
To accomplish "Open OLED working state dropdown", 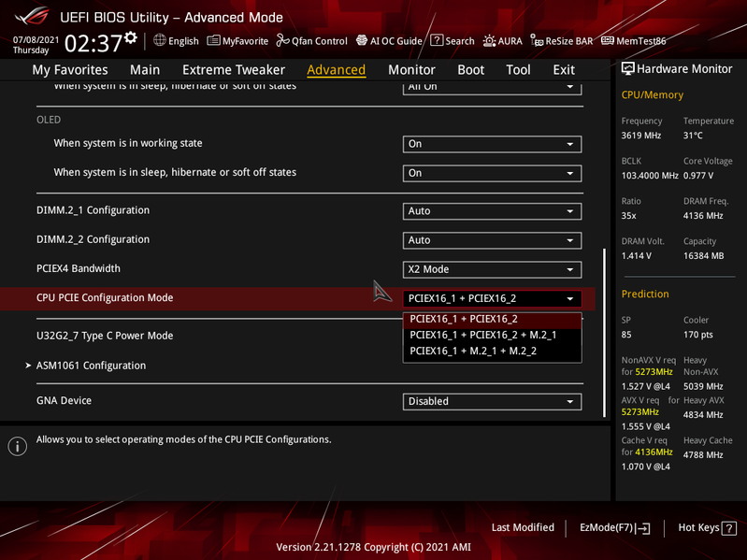I will tap(492, 144).
